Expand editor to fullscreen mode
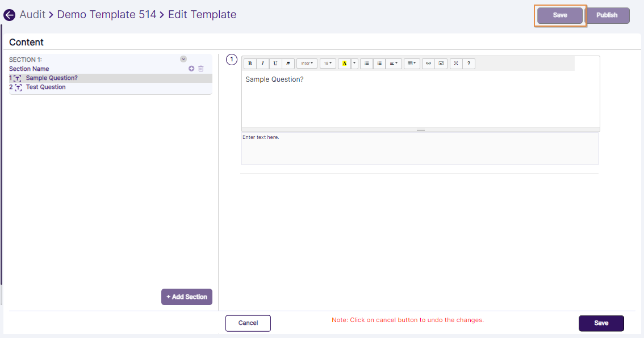644x338 pixels. tap(456, 63)
